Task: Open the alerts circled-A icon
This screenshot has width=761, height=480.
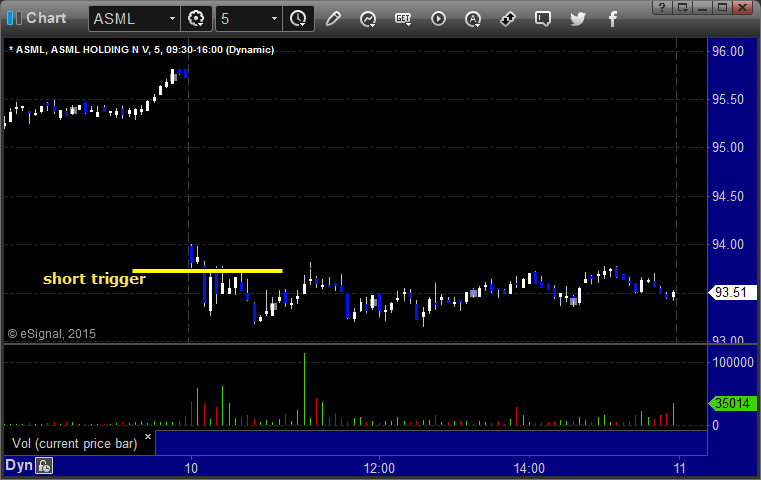Action: click(473, 19)
